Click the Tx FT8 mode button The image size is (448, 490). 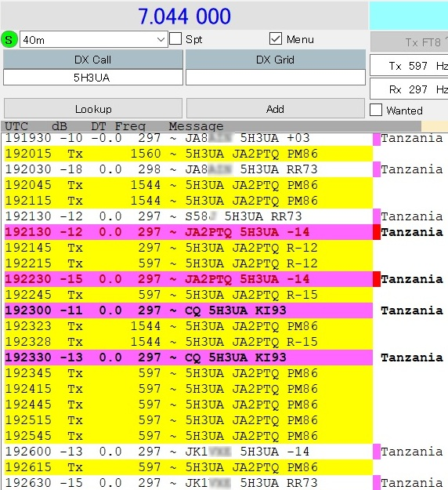coord(409,42)
